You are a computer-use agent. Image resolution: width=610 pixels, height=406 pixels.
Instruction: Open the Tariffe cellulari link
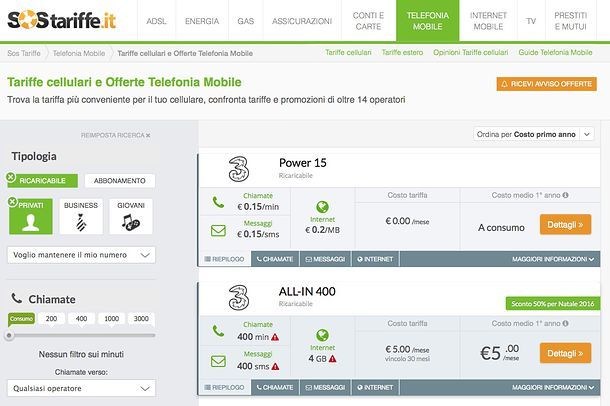click(348, 52)
